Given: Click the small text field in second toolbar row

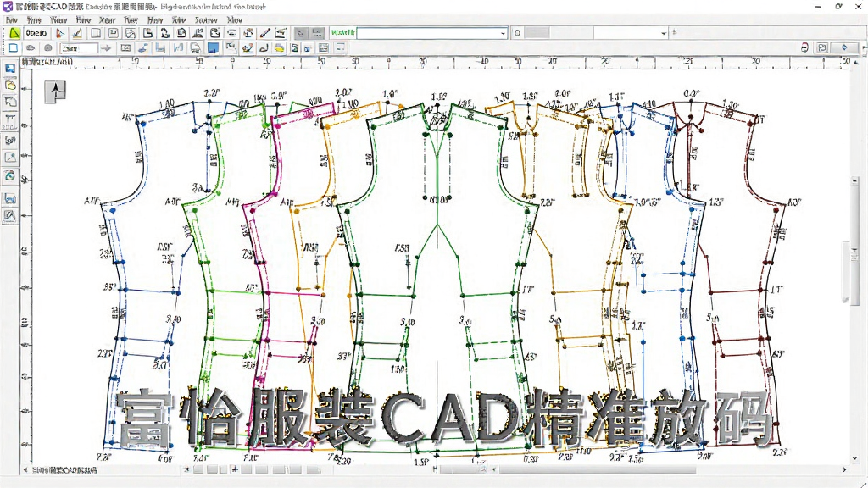Looking at the screenshot, I should coord(79,48).
